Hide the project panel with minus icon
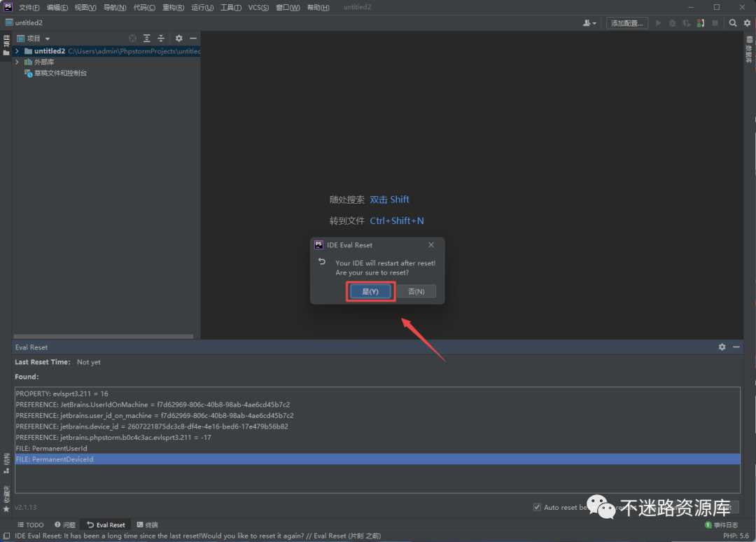The image size is (756, 542). click(x=193, y=39)
